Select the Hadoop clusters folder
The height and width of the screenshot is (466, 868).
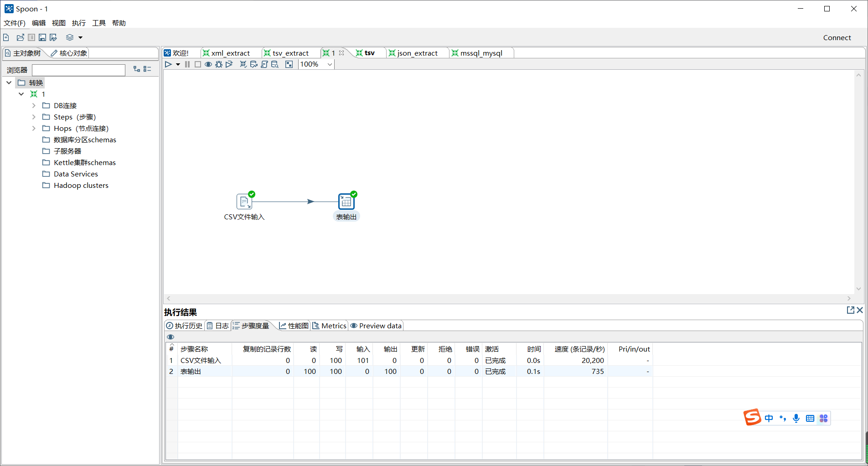tap(81, 185)
